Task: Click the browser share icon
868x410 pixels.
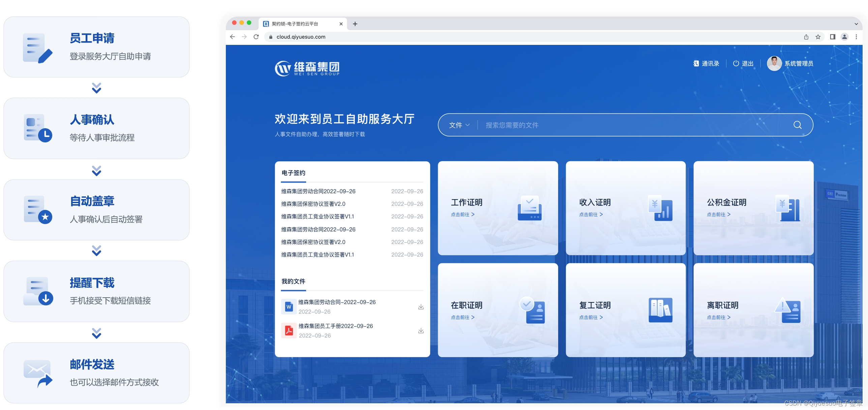Action: tap(806, 37)
